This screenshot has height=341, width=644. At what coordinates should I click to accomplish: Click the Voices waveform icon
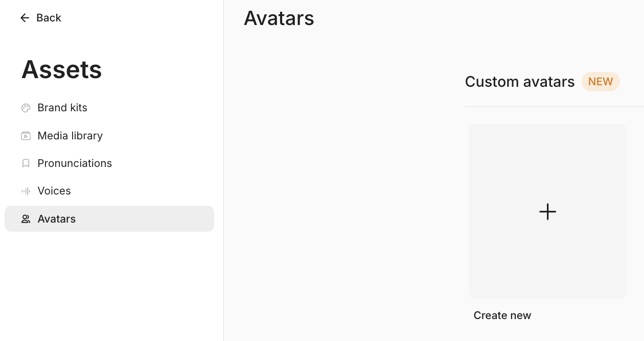26,191
